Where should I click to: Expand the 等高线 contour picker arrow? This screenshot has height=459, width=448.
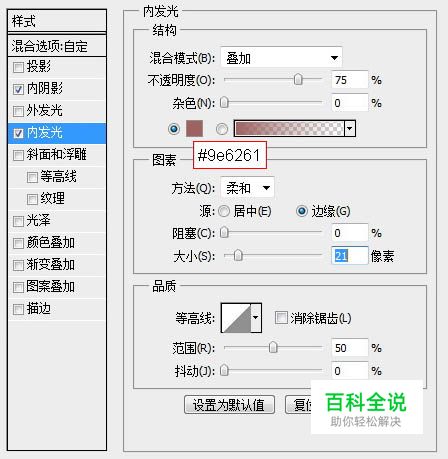click(256, 318)
